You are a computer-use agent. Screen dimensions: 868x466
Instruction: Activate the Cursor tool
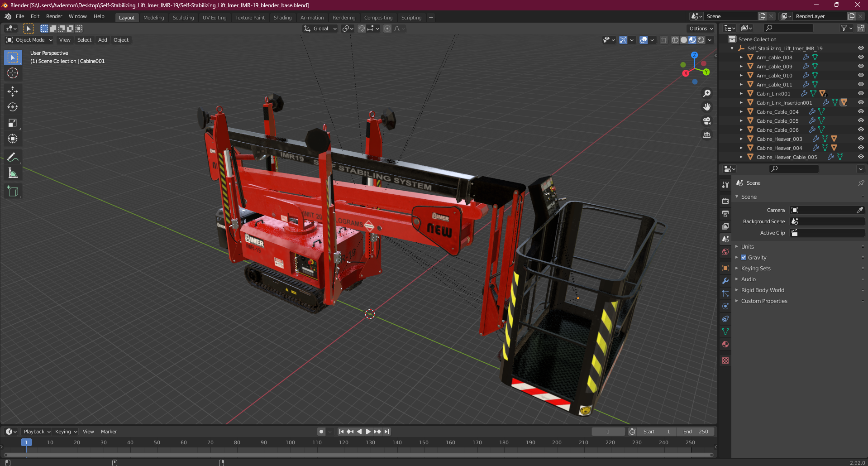coord(13,73)
